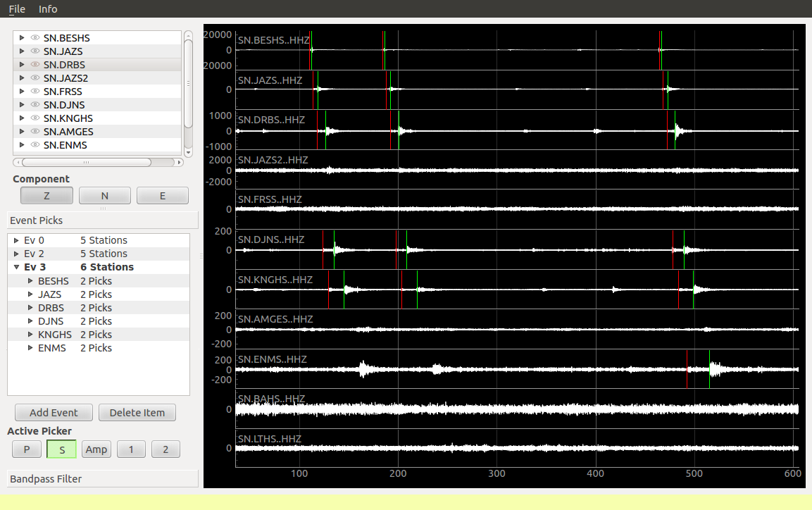Viewport: 812px width, 510px height.
Task: Click the SN.FRSS..HHZ waveform trace
Action: pos(517,209)
